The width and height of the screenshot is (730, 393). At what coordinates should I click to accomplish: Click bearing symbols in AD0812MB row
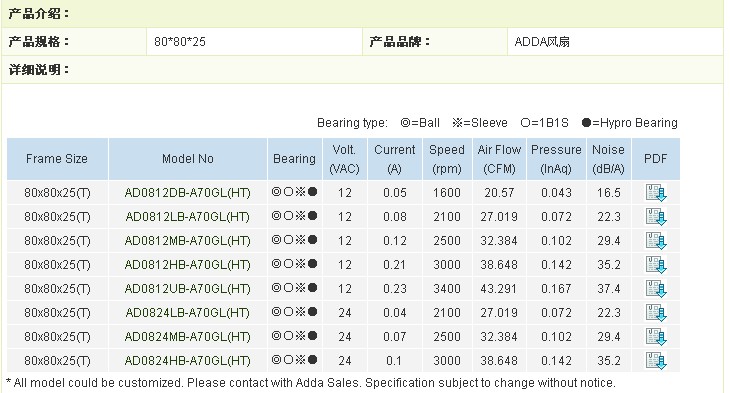tap(294, 239)
